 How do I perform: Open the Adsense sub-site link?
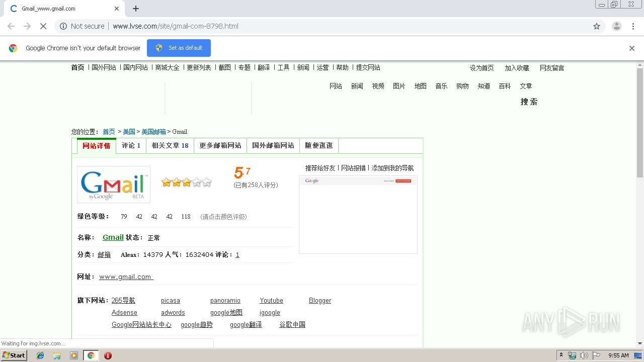124,312
